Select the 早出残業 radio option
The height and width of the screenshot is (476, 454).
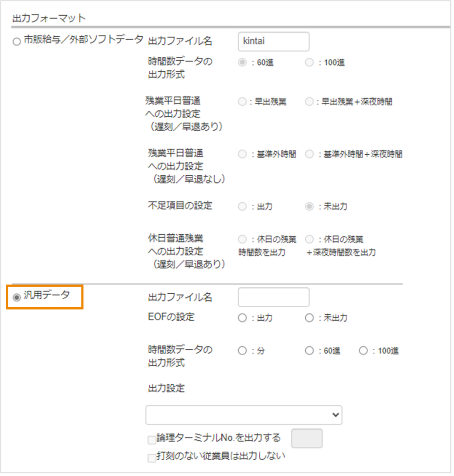tap(242, 102)
